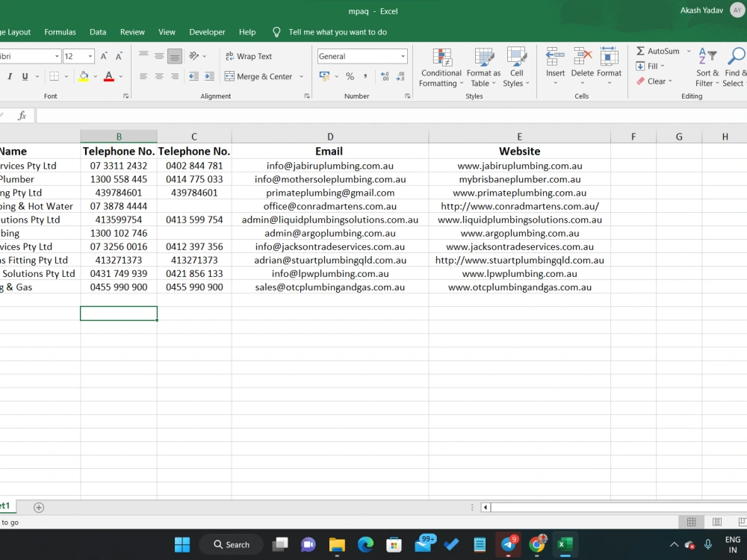This screenshot has height=560, width=747.
Task: Open Google Chrome from taskbar
Action: (536, 544)
